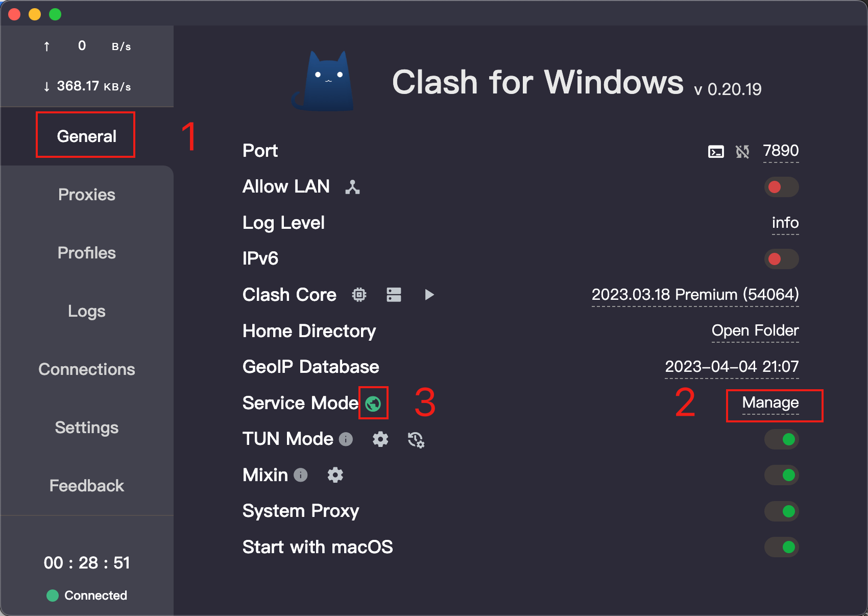Turn off Start with macOS
Image resolution: width=868 pixels, height=616 pixels.
pos(781,547)
